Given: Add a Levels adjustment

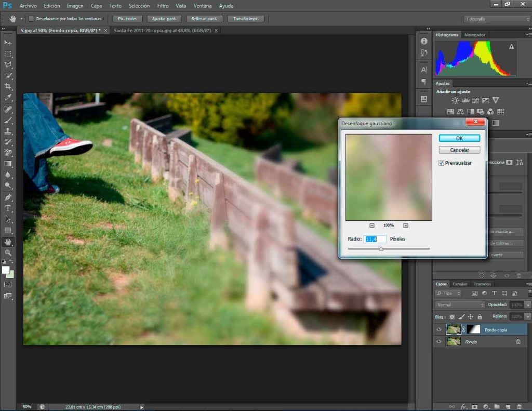Looking at the screenshot, I should click(465, 100).
